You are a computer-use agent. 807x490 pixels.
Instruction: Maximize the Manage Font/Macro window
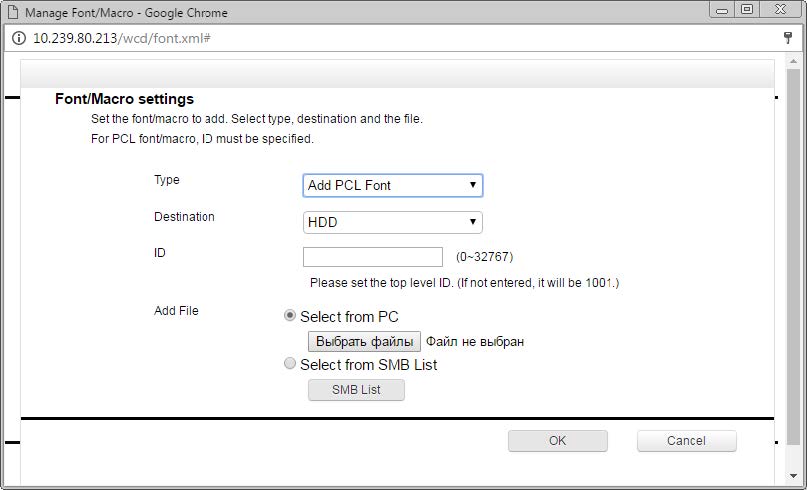point(747,10)
